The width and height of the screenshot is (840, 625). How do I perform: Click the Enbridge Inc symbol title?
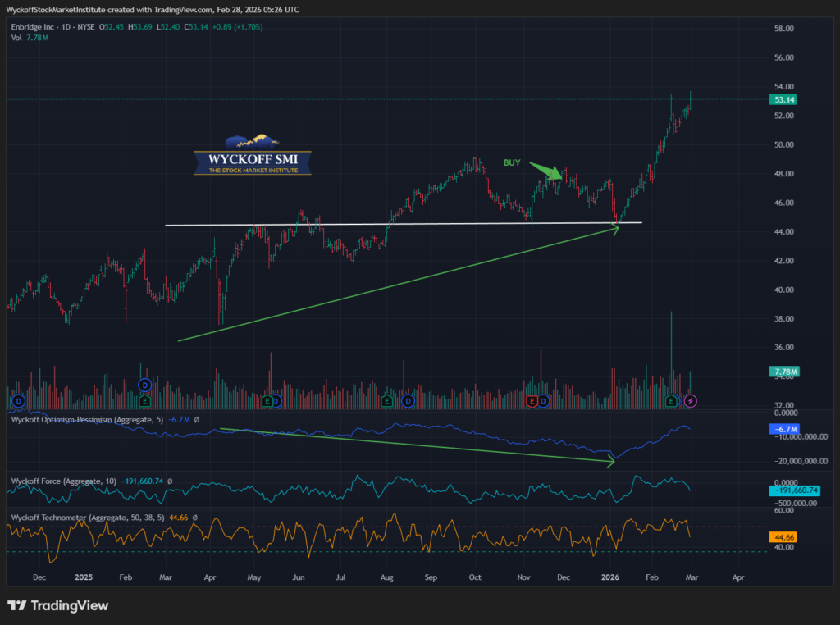pos(39,27)
